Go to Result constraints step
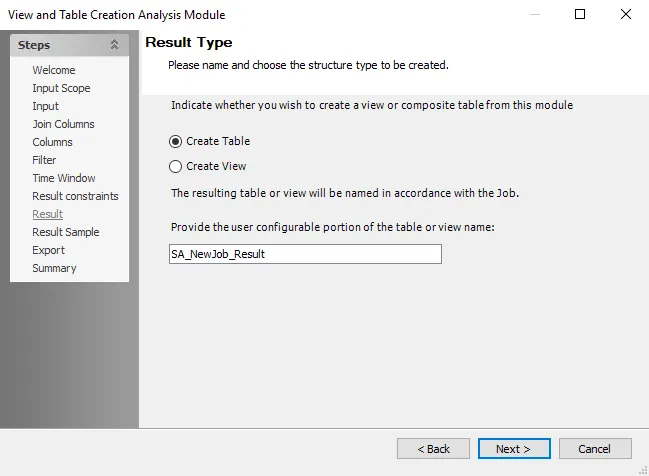 75,196
